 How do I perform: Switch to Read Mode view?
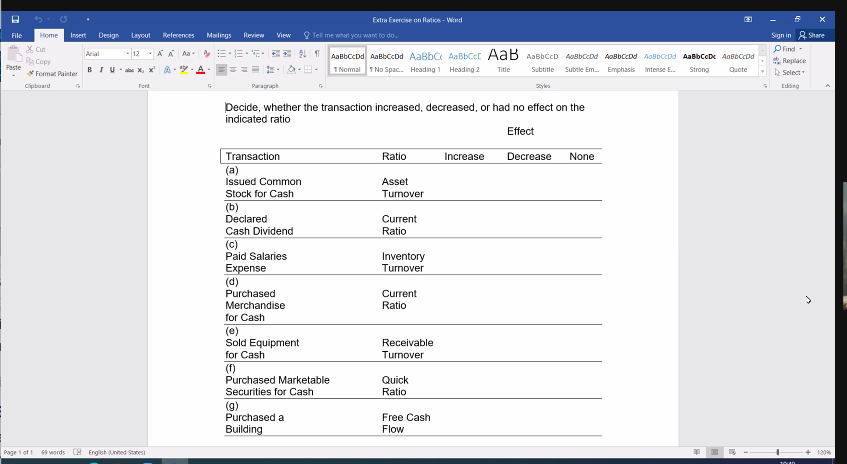coord(697,452)
